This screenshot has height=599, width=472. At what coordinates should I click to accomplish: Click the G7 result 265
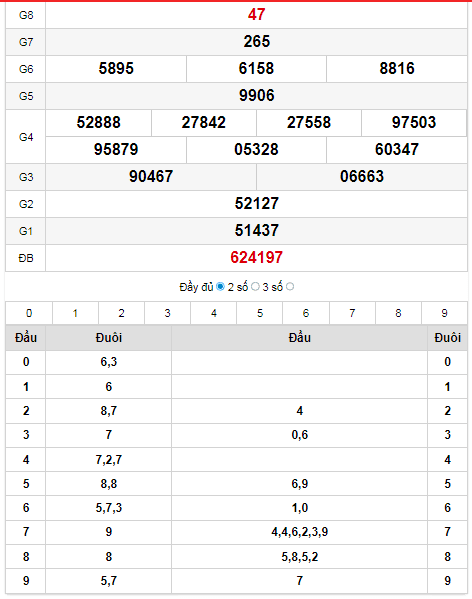(256, 41)
